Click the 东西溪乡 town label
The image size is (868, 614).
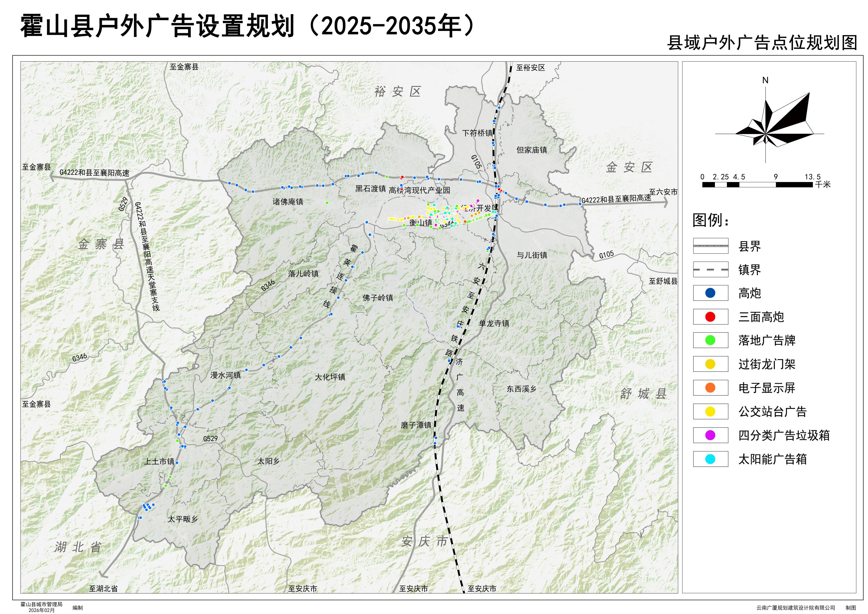pos(521,389)
